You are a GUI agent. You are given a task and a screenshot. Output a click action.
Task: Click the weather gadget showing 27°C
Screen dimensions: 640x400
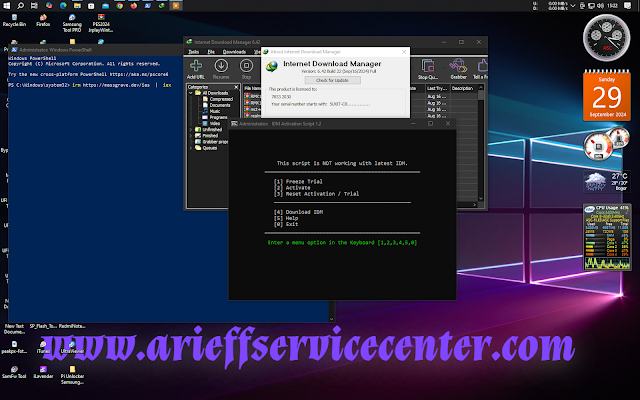click(x=607, y=182)
